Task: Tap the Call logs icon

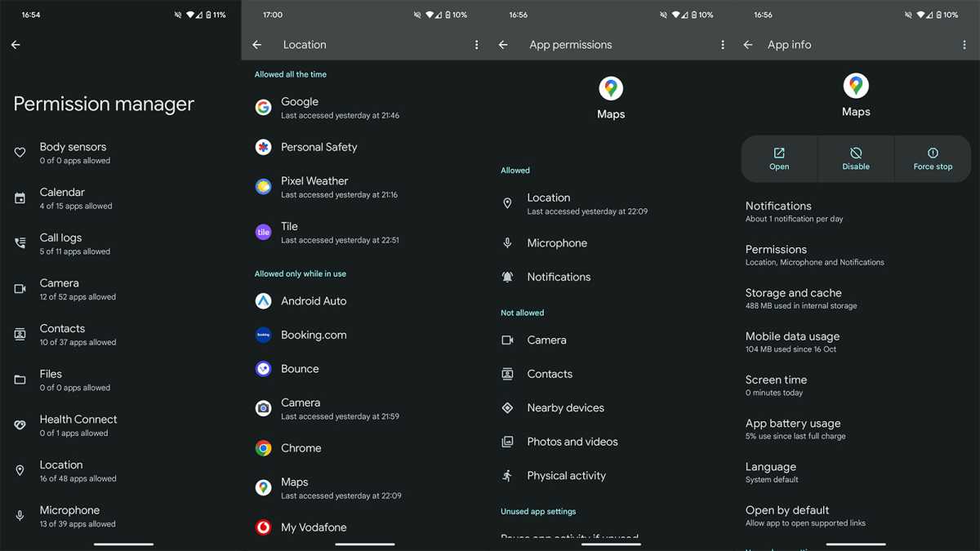Action: [x=20, y=243]
